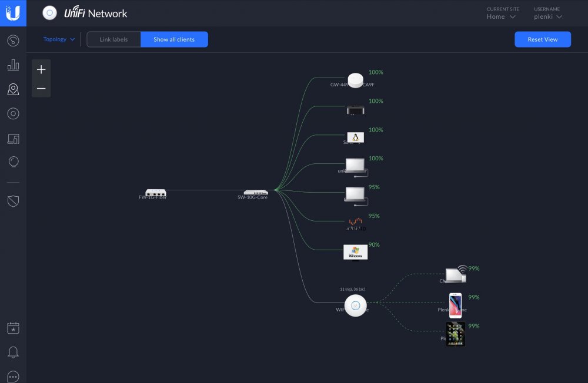The height and width of the screenshot is (383, 588).
Task: Select the FW-1G-Fiber gateway node
Action: point(156,193)
